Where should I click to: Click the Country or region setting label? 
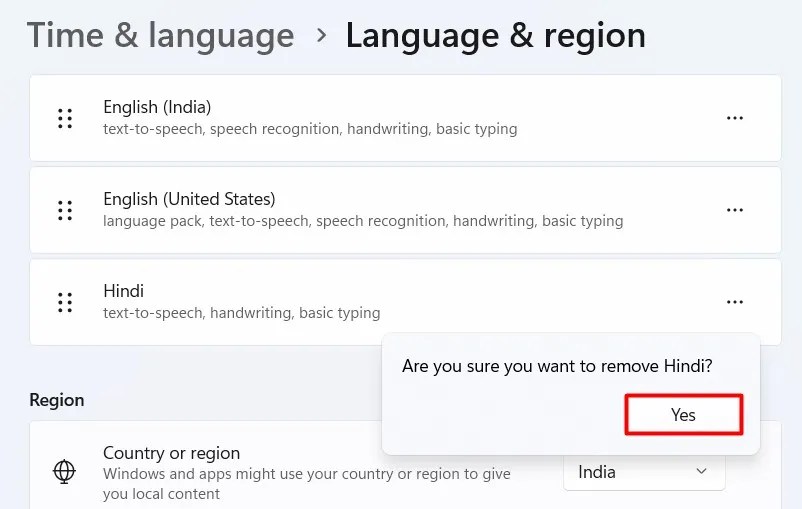click(x=171, y=453)
